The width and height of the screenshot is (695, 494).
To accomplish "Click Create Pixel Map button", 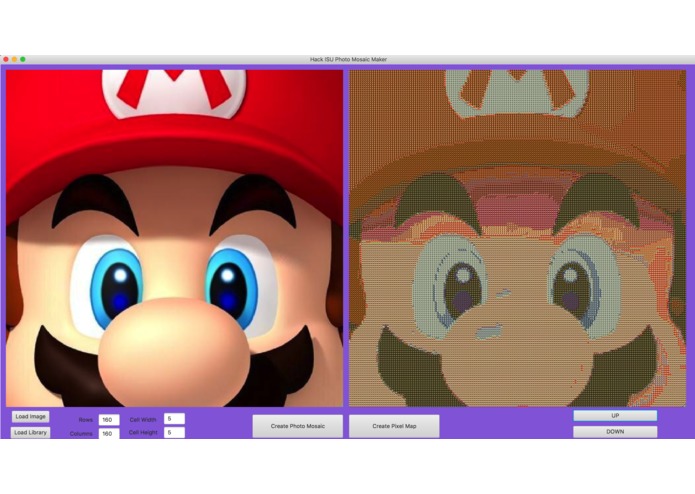I will tap(394, 426).
